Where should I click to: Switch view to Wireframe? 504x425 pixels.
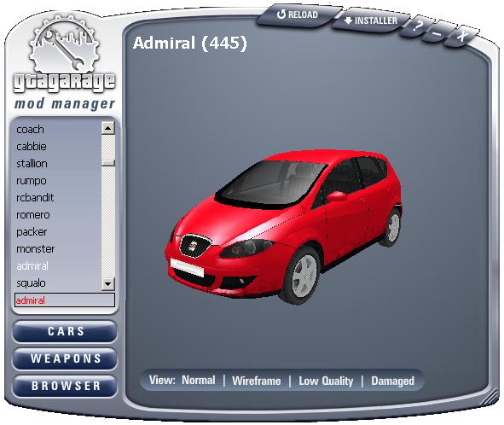[256, 381]
